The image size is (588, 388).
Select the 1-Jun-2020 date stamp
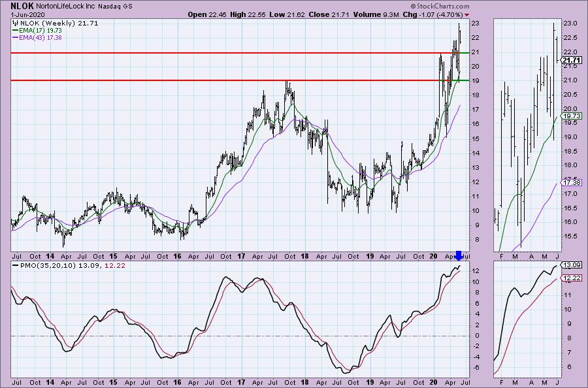pyautogui.click(x=27, y=15)
